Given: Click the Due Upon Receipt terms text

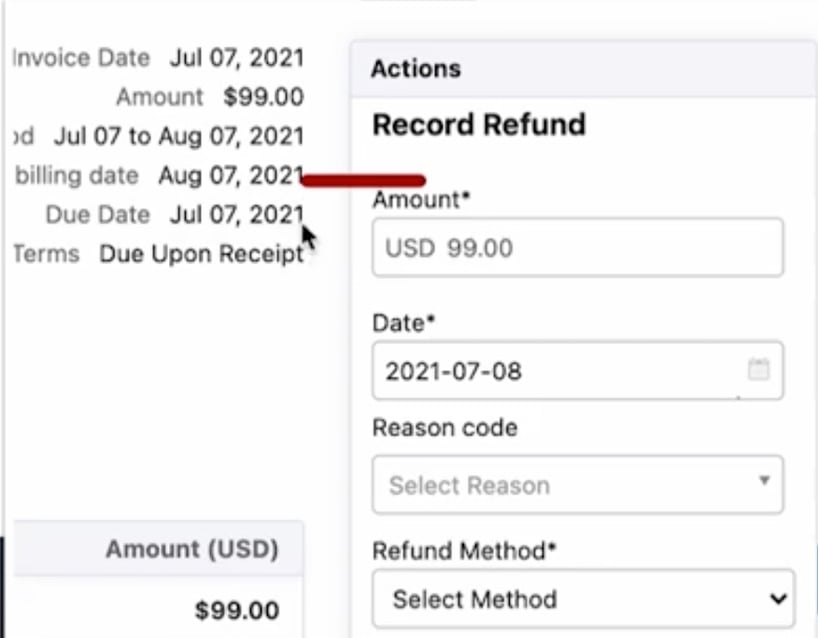Looking at the screenshot, I should tap(200, 254).
